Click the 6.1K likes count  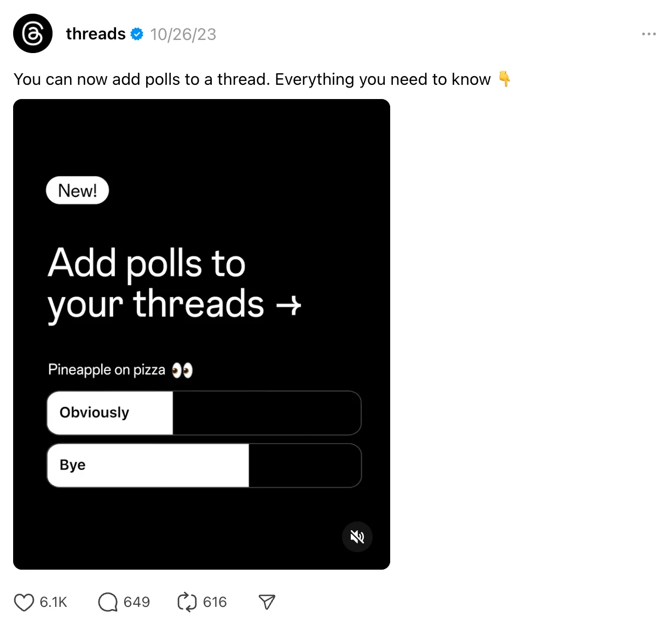pos(53,602)
